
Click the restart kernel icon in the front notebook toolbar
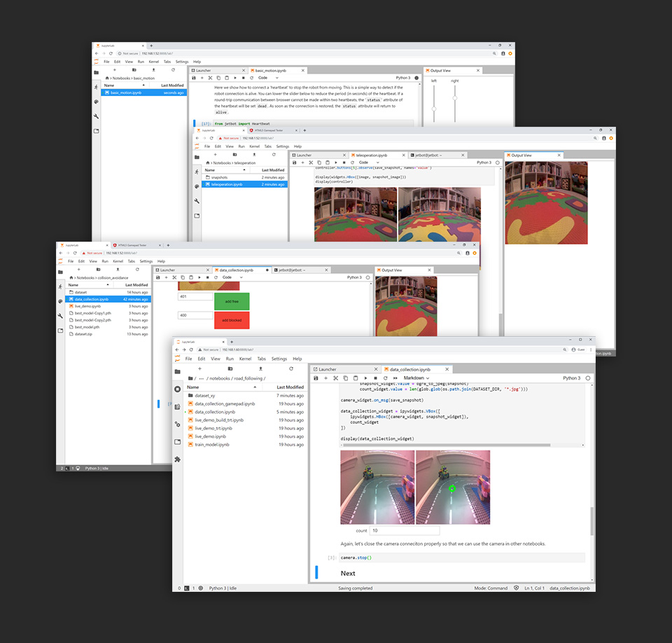(384, 378)
